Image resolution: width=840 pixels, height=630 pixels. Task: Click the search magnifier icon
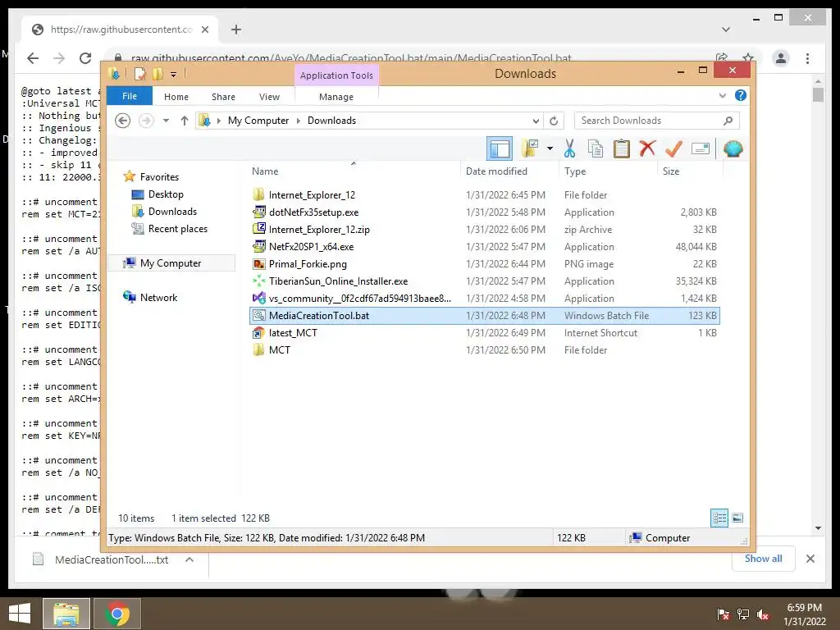coord(728,121)
